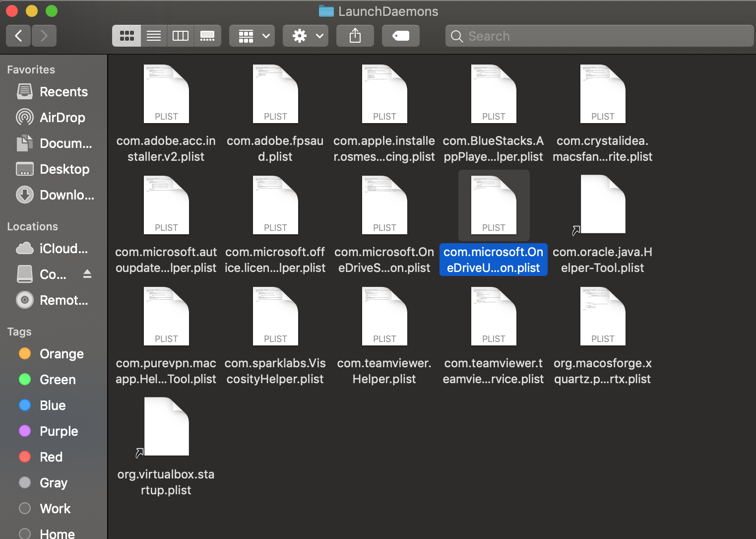This screenshot has height=539, width=756.
Task: Select the com.teamviewer.Helper.plist file
Action: pos(384,316)
